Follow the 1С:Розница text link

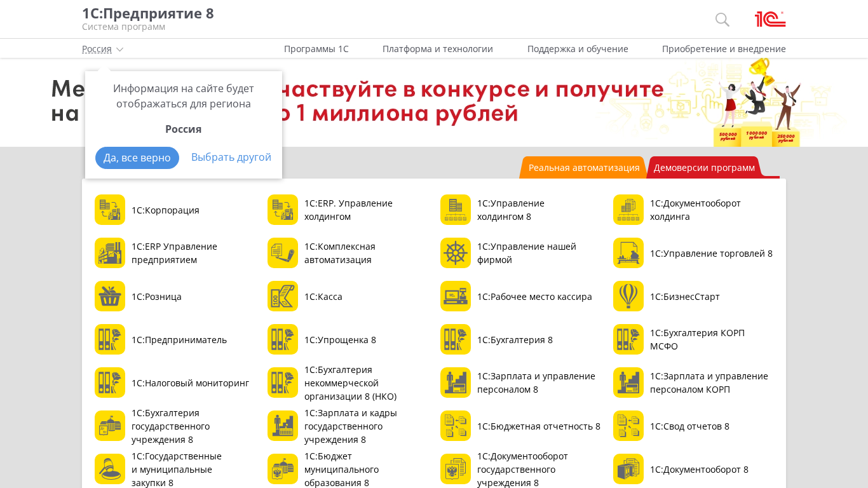coord(156,297)
